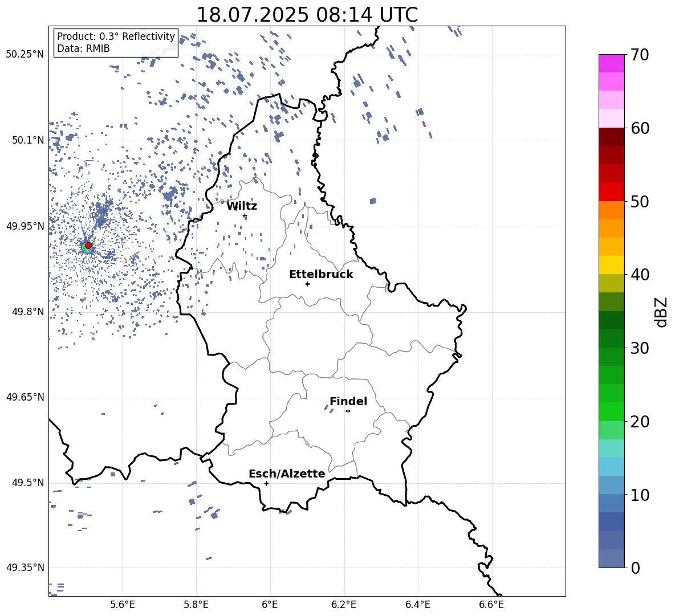
Task: Click the 6.4°E longitude label
Action: (x=417, y=605)
